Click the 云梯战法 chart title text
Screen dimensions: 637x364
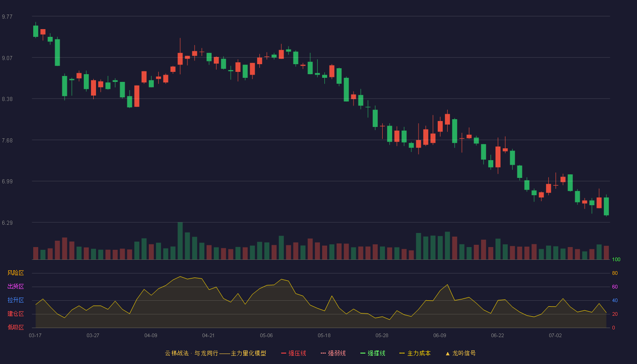177,353
